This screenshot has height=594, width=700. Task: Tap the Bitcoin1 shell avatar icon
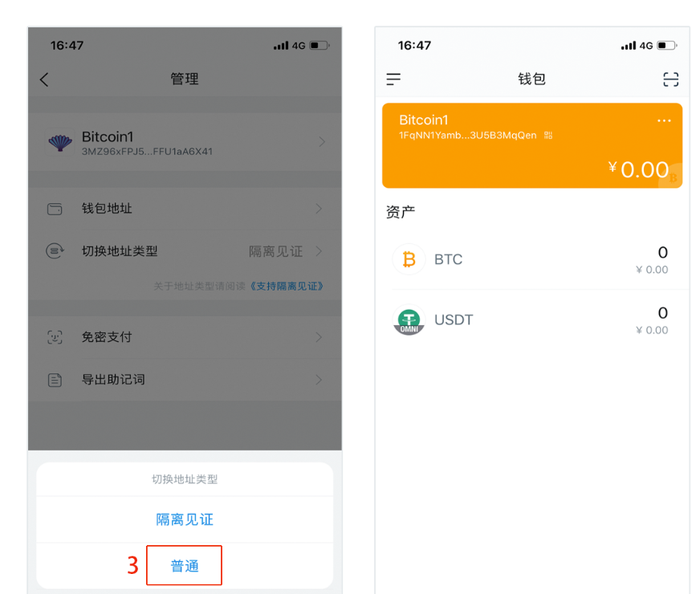60,143
